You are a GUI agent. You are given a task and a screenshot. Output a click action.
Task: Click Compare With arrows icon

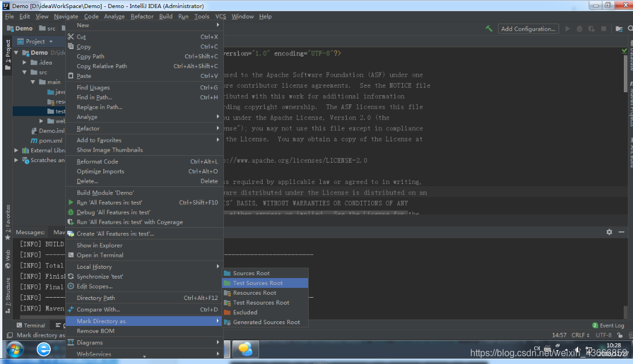point(71,309)
